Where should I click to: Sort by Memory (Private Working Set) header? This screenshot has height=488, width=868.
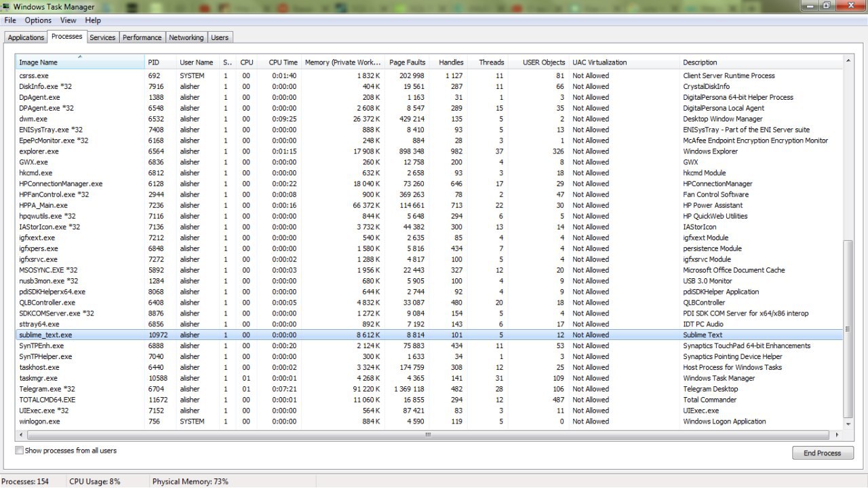coord(342,62)
